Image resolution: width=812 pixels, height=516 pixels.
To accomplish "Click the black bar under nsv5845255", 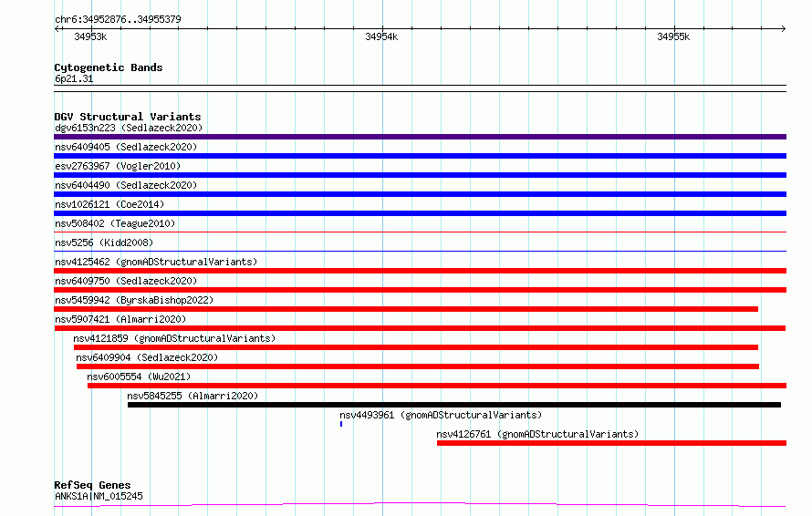I will point(454,405).
